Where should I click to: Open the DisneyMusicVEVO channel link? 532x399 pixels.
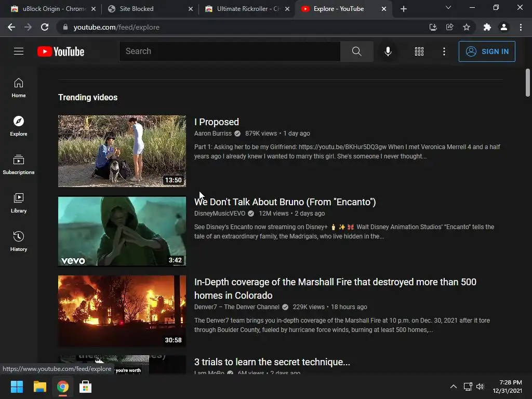[x=220, y=214]
